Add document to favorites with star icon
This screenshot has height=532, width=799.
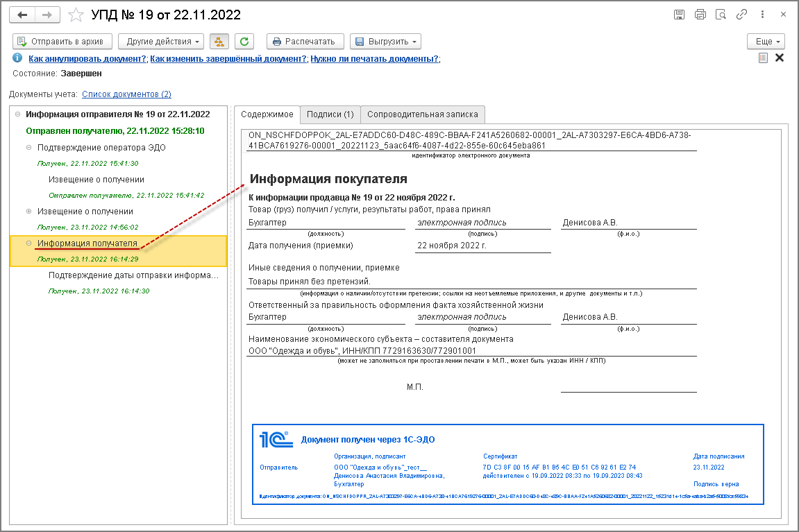[76, 15]
